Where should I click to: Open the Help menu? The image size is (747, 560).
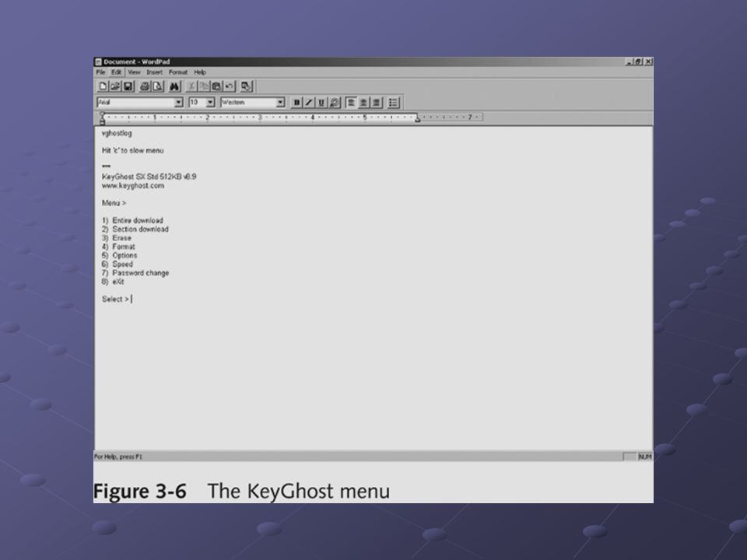pyautogui.click(x=200, y=72)
